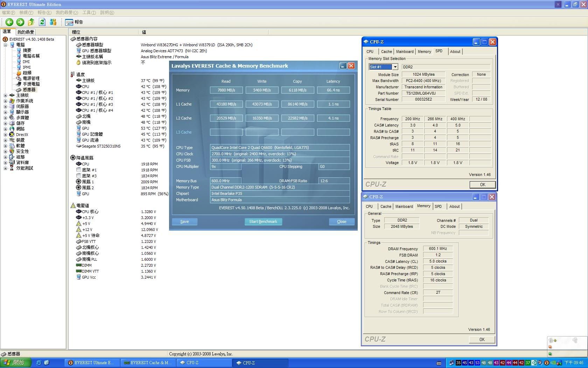Open About tab in the CPU-Z SPD window

[x=455, y=52]
